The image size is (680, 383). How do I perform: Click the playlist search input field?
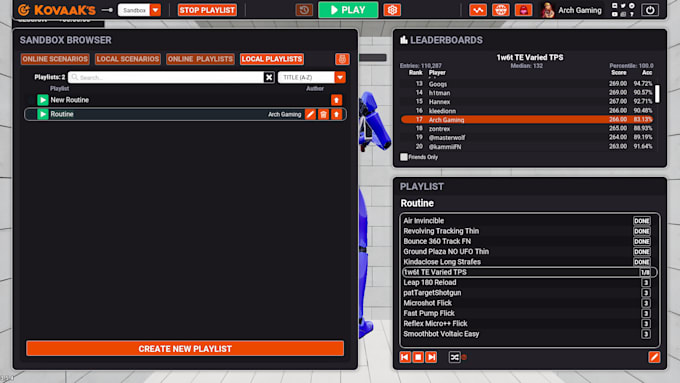point(166,77)
